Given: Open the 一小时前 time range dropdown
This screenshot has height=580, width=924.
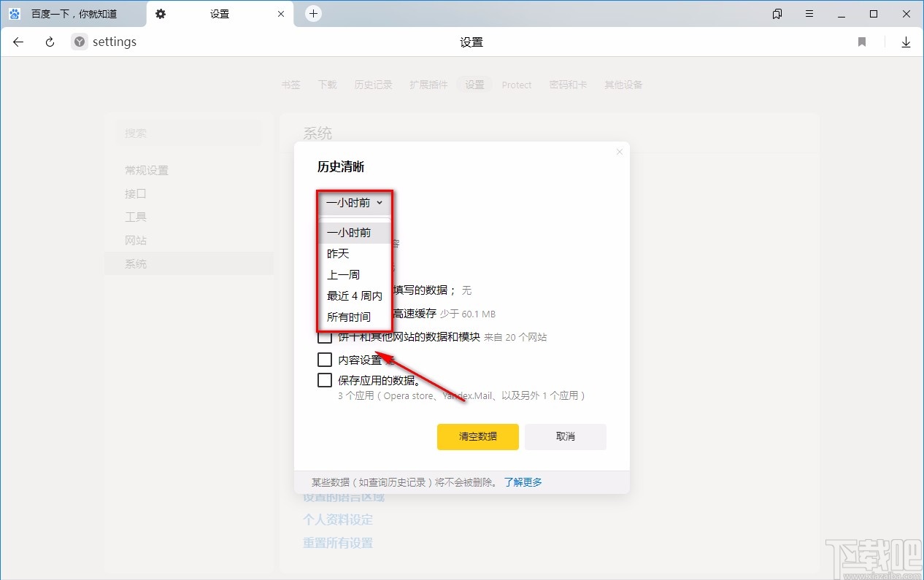Looking at the screenshot, I should (354, 203).
